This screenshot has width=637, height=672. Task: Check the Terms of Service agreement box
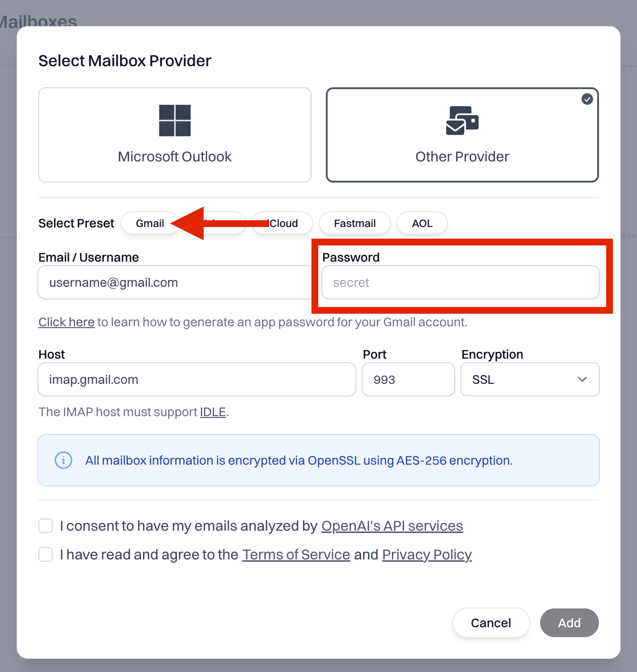(46, 554)
